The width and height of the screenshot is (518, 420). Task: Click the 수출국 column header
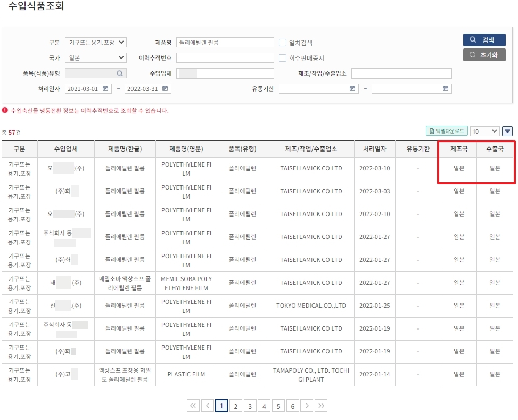point(495,149)
